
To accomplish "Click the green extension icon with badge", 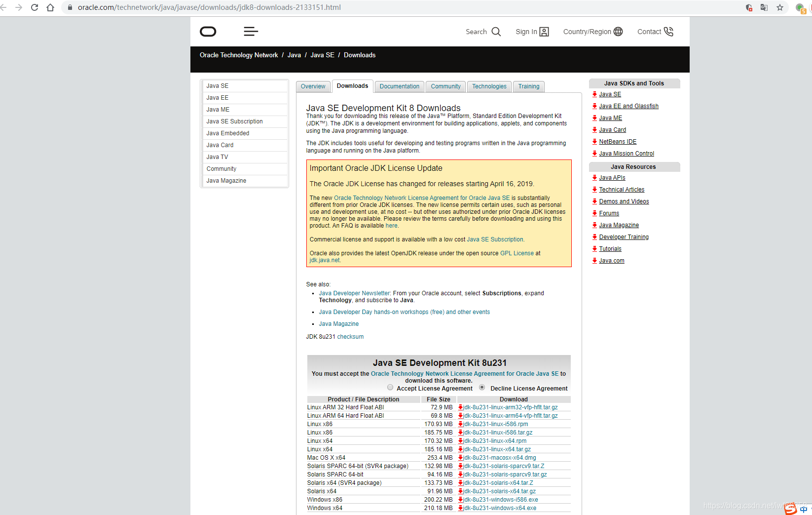I will pyautogui.click(x=801, y=8).
